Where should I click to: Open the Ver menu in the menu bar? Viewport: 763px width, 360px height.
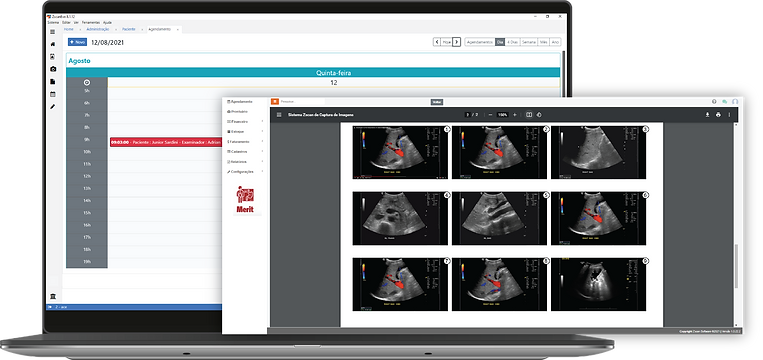[76, 22]
